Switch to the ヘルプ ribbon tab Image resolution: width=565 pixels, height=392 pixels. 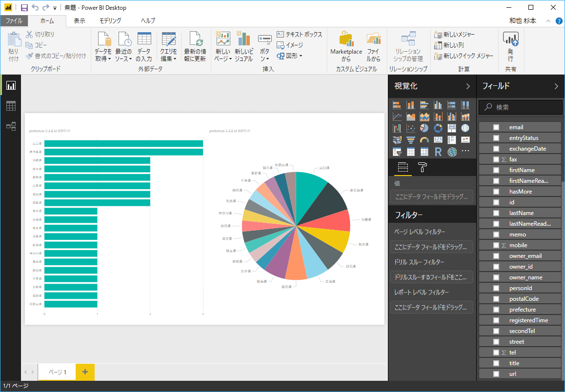click(x=148, y=21)
